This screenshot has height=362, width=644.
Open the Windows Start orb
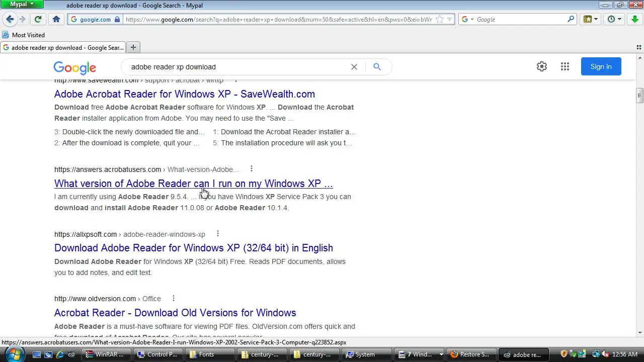14,354
